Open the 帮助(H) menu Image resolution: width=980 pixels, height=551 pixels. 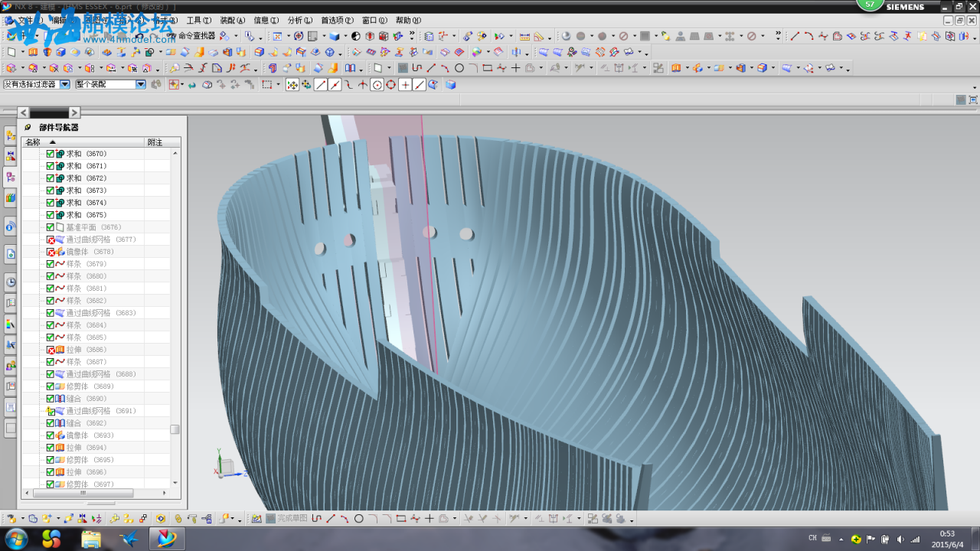tap(408, 21)
